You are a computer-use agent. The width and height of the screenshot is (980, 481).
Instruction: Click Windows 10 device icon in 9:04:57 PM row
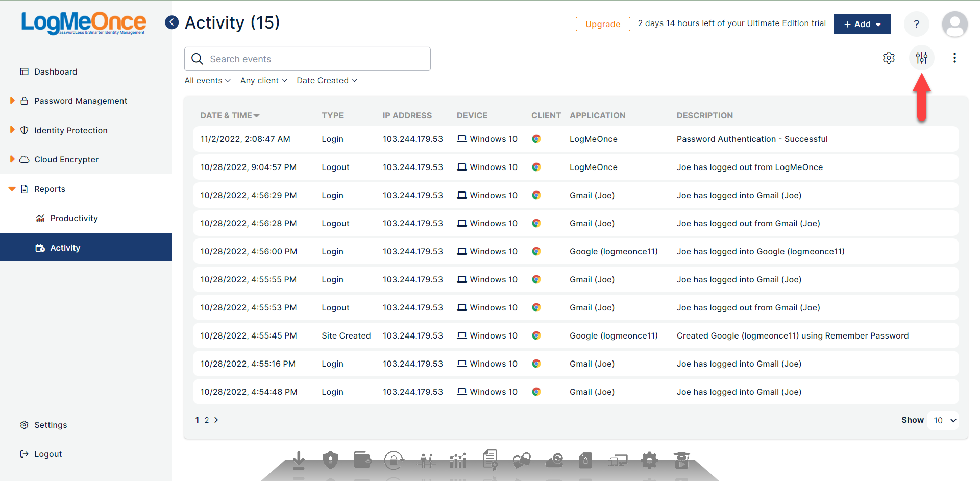tap(461, 167)
